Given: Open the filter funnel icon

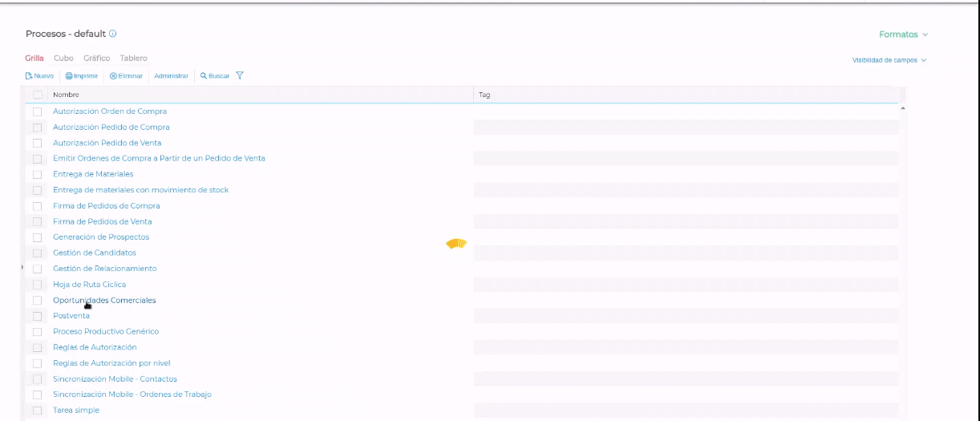Looking at the screenshot, I should click(240, 76).
